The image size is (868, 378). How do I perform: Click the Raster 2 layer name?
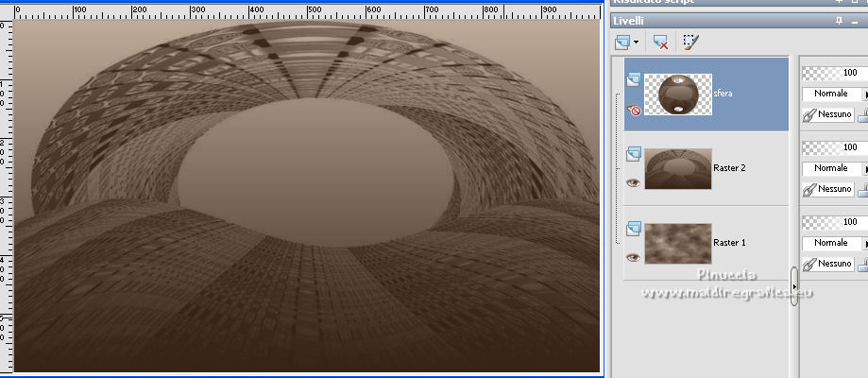[x=729, y=168]
